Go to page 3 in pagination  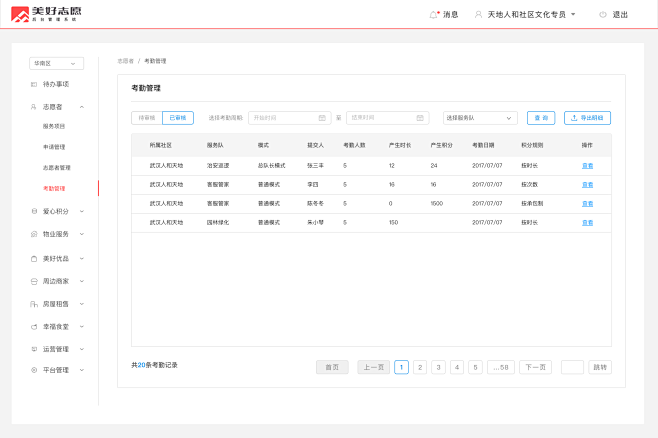tap(439, 367)
